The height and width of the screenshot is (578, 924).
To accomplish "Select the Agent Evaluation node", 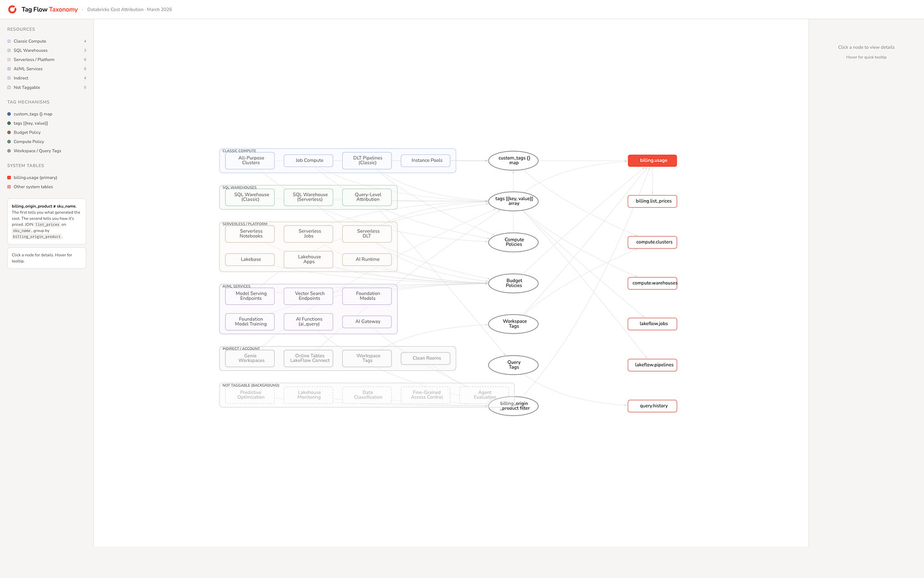I will 484,395.
